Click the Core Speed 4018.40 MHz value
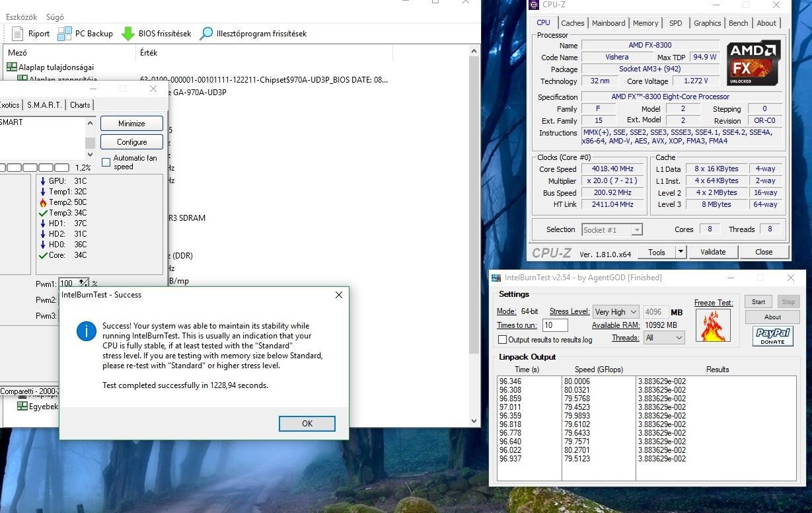 tap(613, 169)
